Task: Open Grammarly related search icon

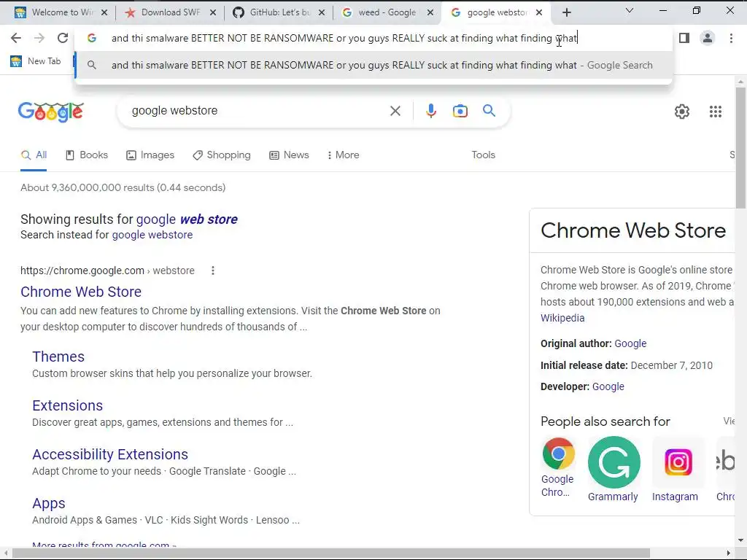Action: click(614, 462)
